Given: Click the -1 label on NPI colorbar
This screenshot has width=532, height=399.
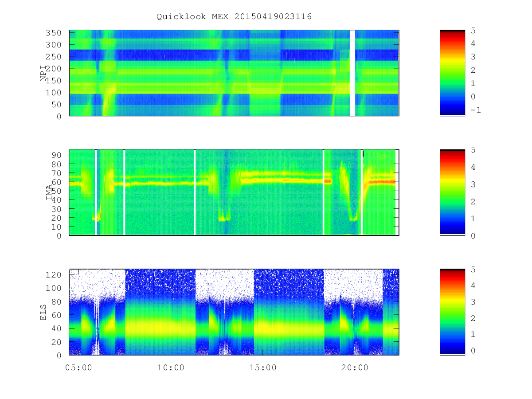Looking at the screenshot, I should click(475, 110).
